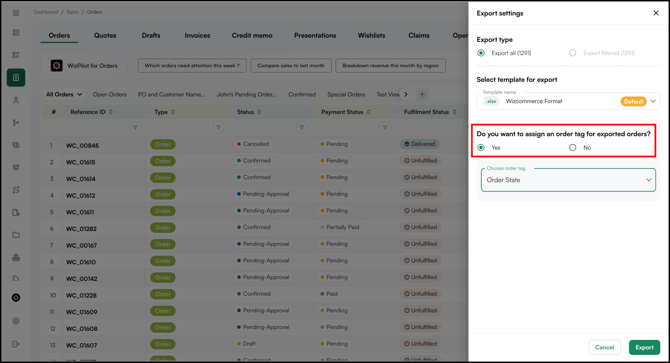Click Breakdown revenue this month by region
The image size is (670, 363).
[x=391, y=65]
